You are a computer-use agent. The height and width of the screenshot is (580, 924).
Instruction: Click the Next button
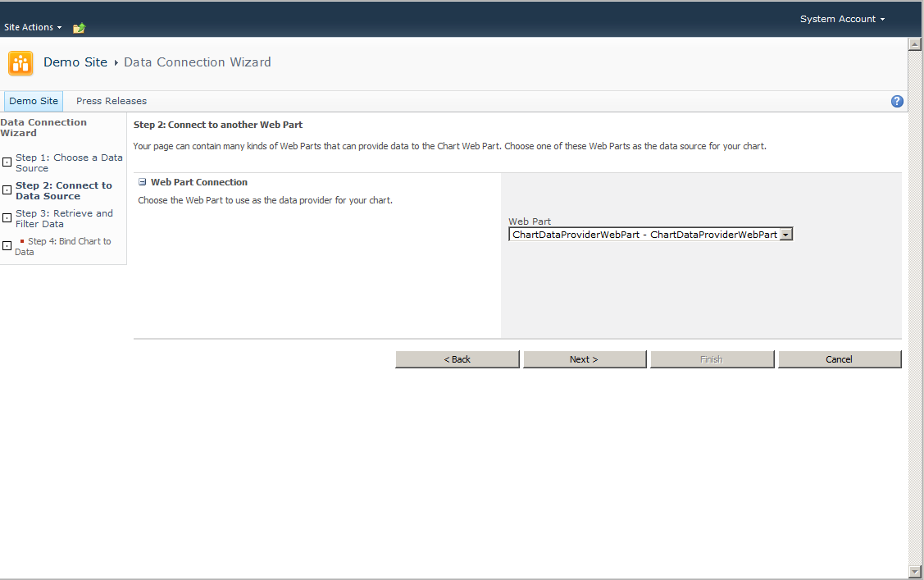point(584,359)
